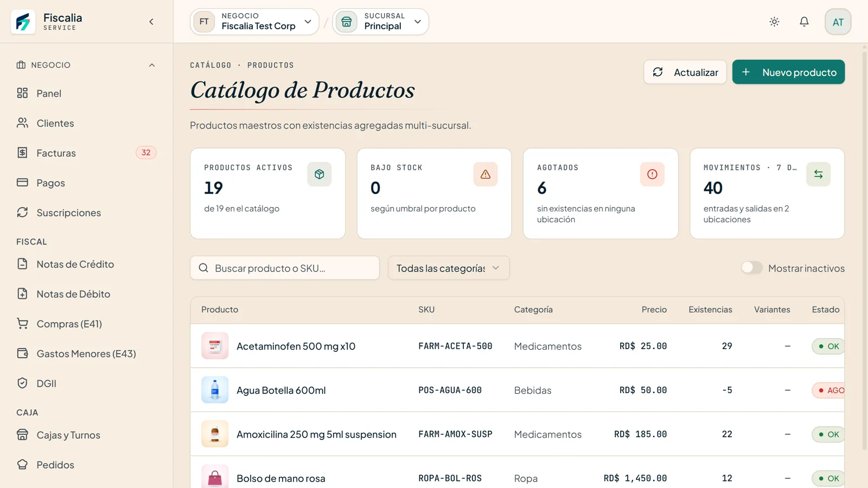The image size is (868, 488).
Task: Click the Movimientos arrows icon
Action: (x=818, y=174)
